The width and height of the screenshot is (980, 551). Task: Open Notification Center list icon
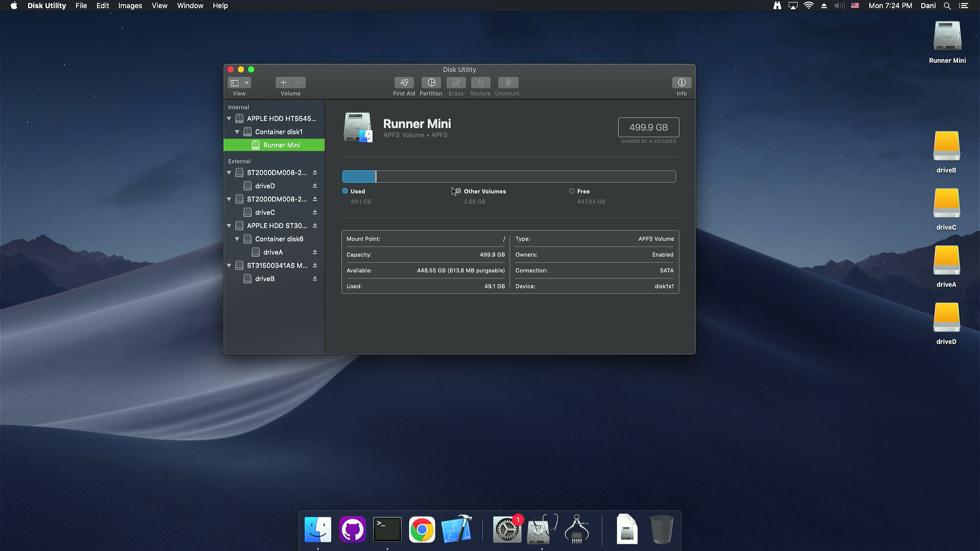(964, 6)
